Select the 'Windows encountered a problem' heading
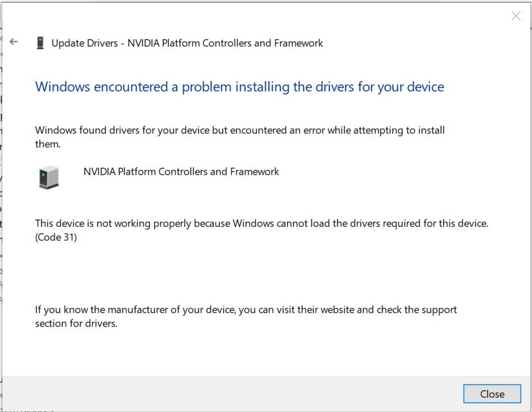532x412 pixels. 239,87
